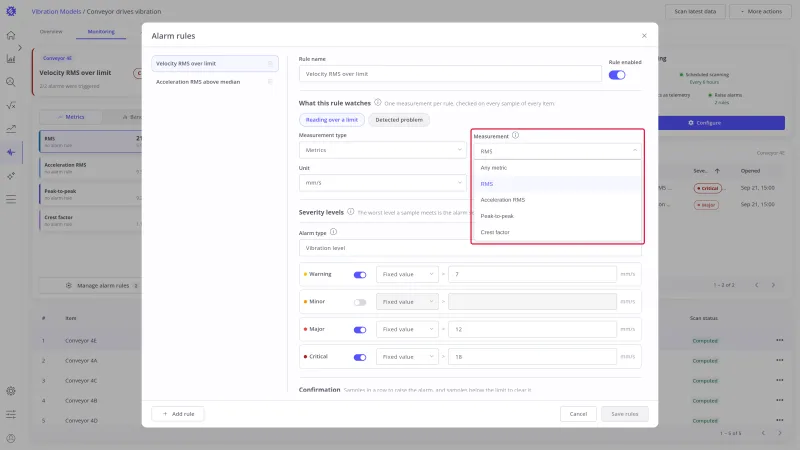Toggle the Warning severity switch
This screenshot has width=800, height=450.
pyautogui.click(x=360, y=274)
